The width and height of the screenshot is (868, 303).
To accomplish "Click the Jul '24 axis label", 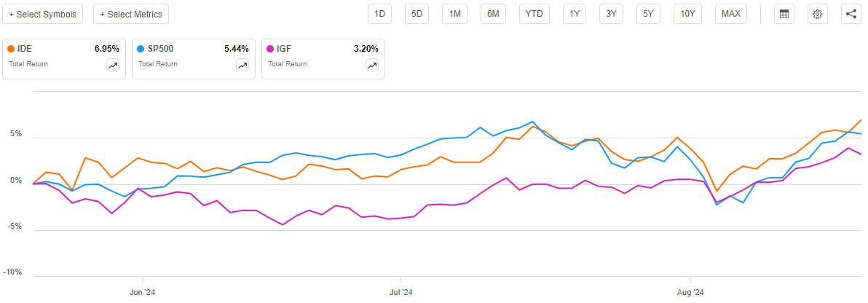I will [x=401, y=293].
